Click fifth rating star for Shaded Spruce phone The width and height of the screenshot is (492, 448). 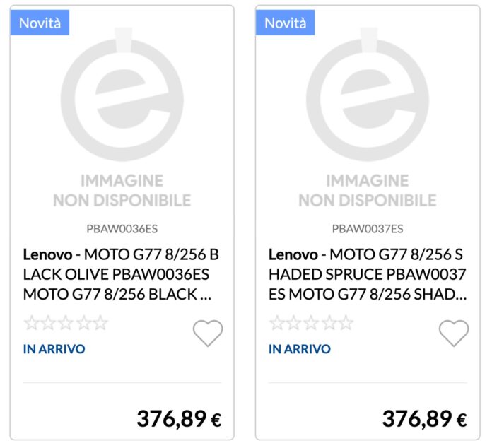346,324
